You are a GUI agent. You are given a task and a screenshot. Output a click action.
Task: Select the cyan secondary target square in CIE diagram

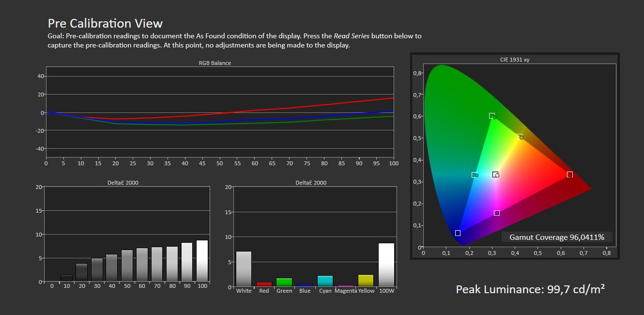474,175
